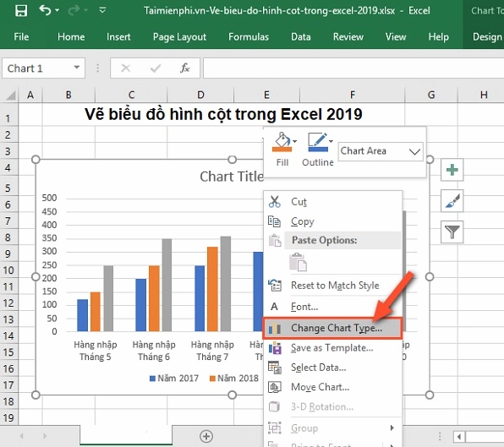Click the worksheet heading Vẽ biểu đồ hình cột

coord(223,114)
